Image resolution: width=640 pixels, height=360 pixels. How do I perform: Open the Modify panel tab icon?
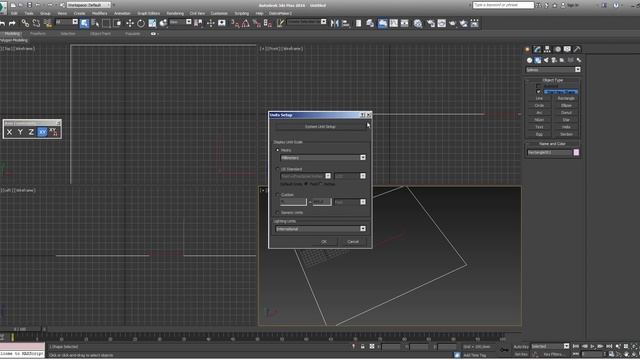537,49
